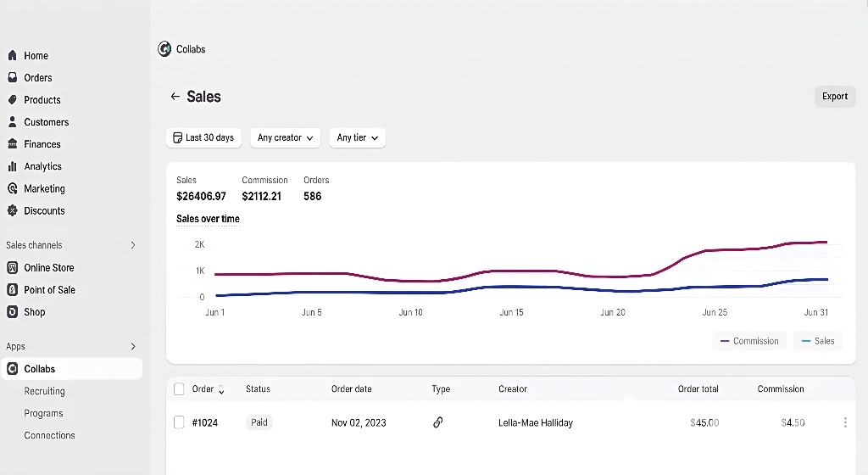The image size is (868, 475).
Task: Click the Home icon in sidebar
Action: pyautogui.click(x=13, y=56)
